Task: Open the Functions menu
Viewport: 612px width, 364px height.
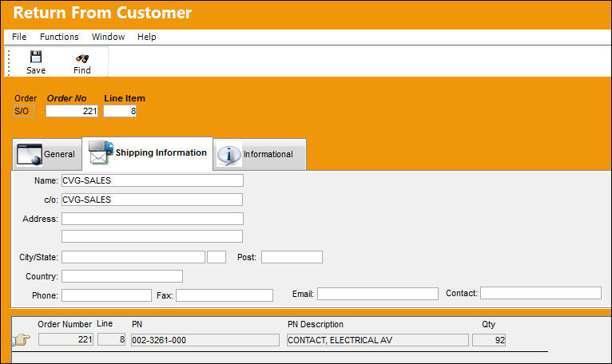Action: [x=59, y=37]
